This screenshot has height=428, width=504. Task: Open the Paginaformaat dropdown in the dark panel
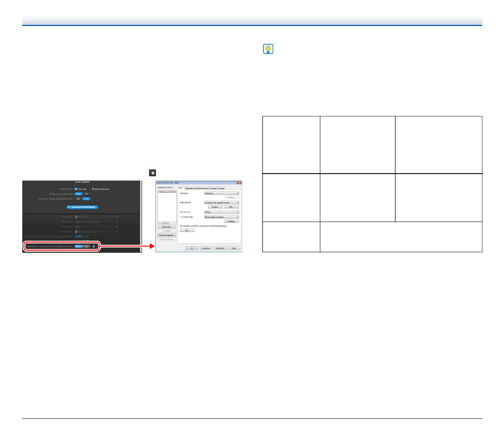97,222
